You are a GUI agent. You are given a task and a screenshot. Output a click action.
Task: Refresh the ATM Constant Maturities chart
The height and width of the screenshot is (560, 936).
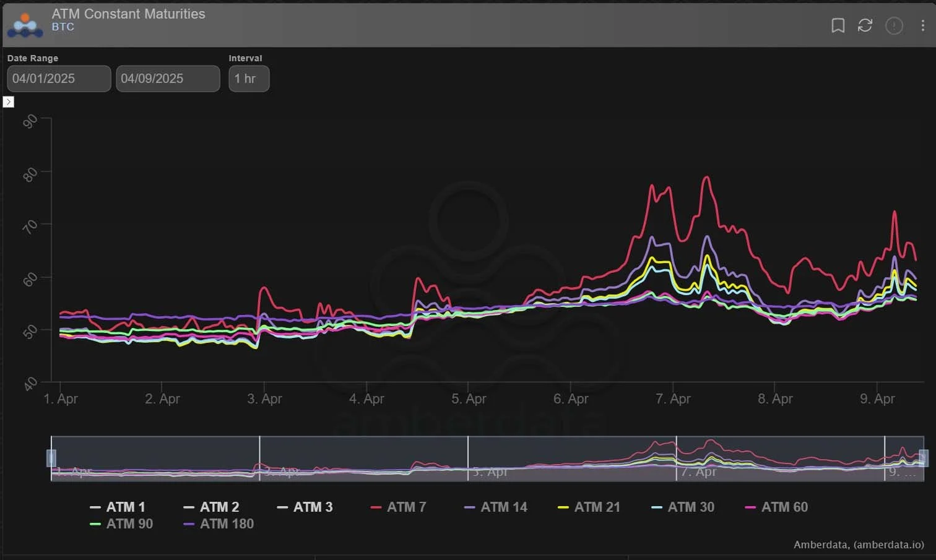click(865, 25)
